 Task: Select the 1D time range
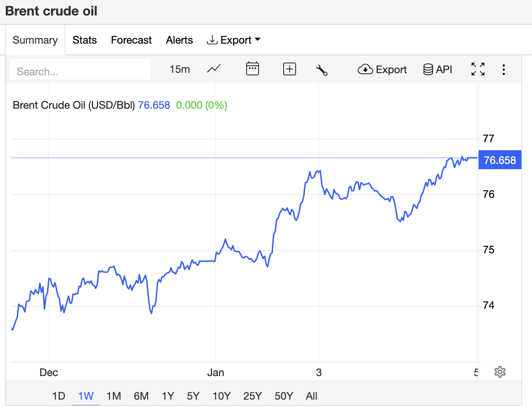pos(59,396)
